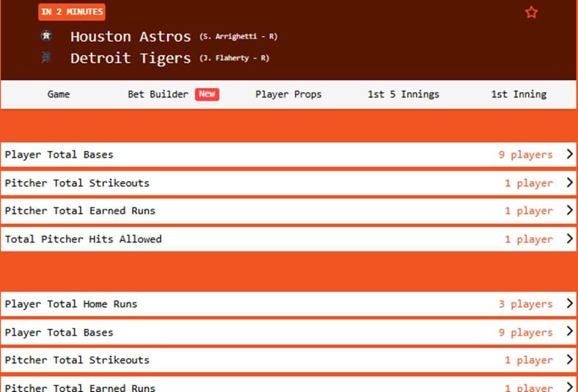Click pitcher label S. Arrighetti - R
The image size is (578, 392).
(x=238, y=37)
